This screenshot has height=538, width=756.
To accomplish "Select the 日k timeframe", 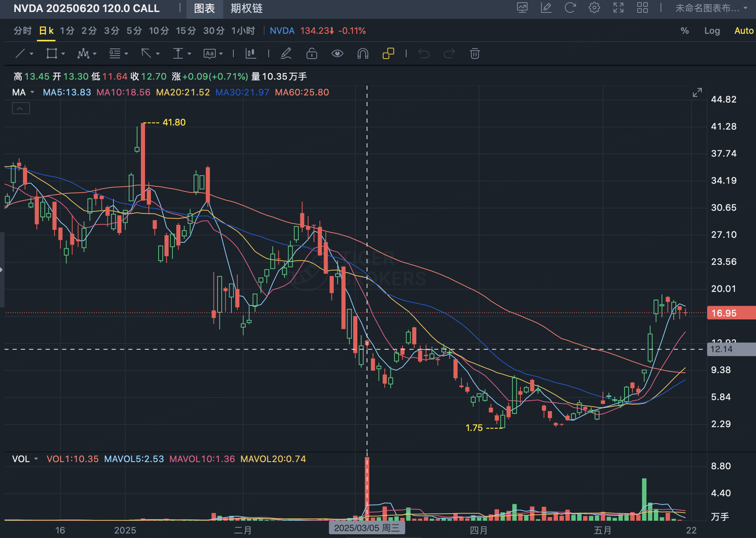I will tap(47, 31).
